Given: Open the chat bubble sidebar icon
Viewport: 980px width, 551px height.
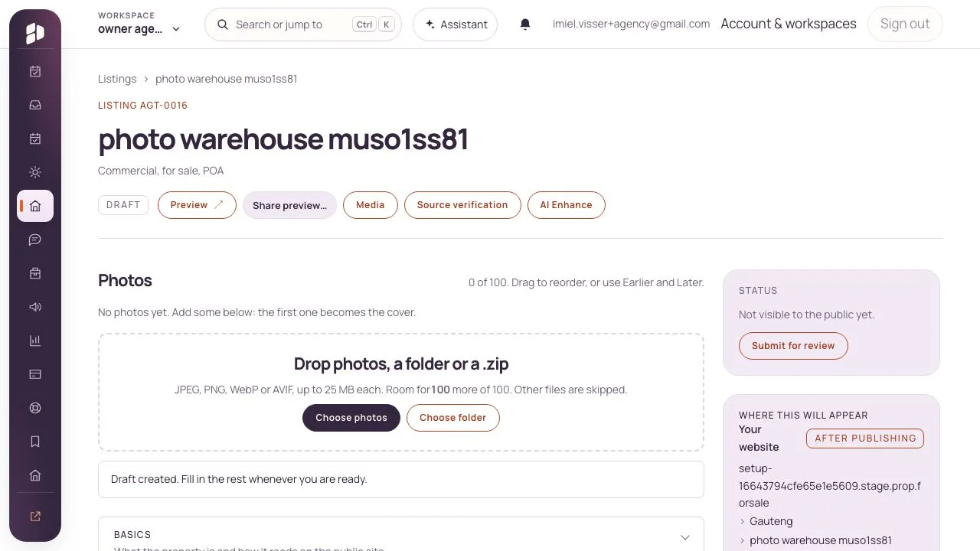Looking at the screenshot, I should pyautogui.click(x=35, y=240).
